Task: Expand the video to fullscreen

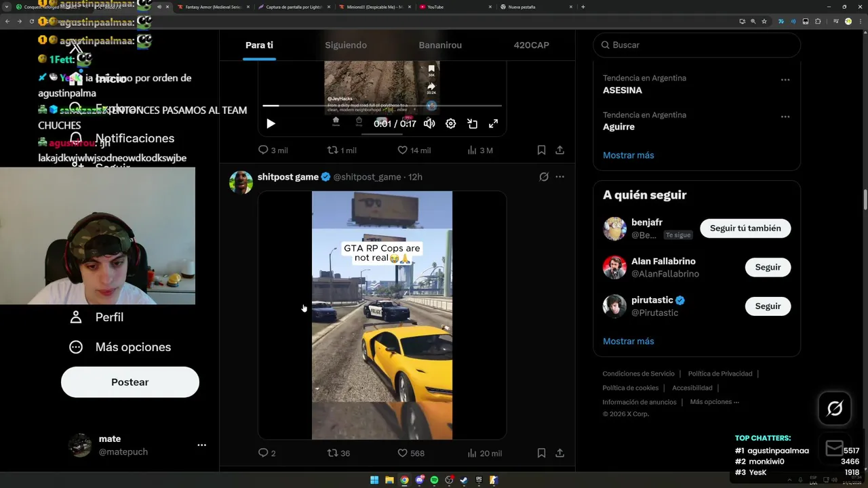Action: (494, 123)
